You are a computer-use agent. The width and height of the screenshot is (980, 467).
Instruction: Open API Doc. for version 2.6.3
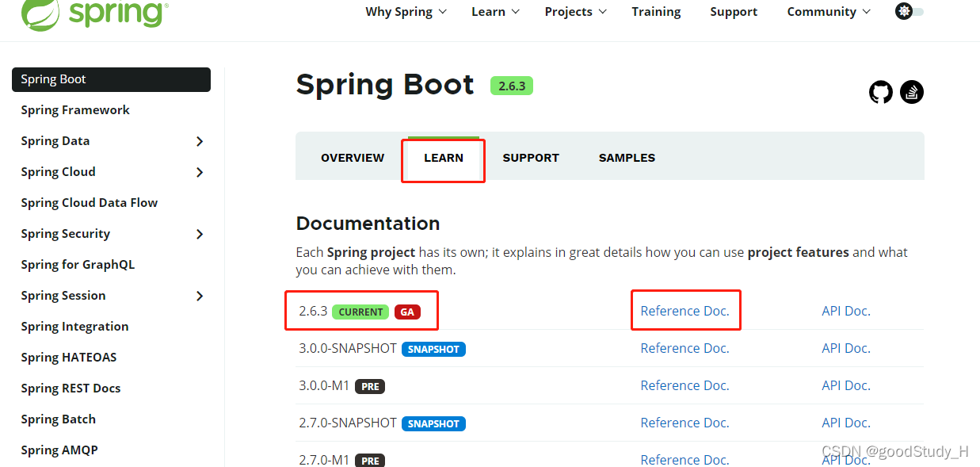846,311
